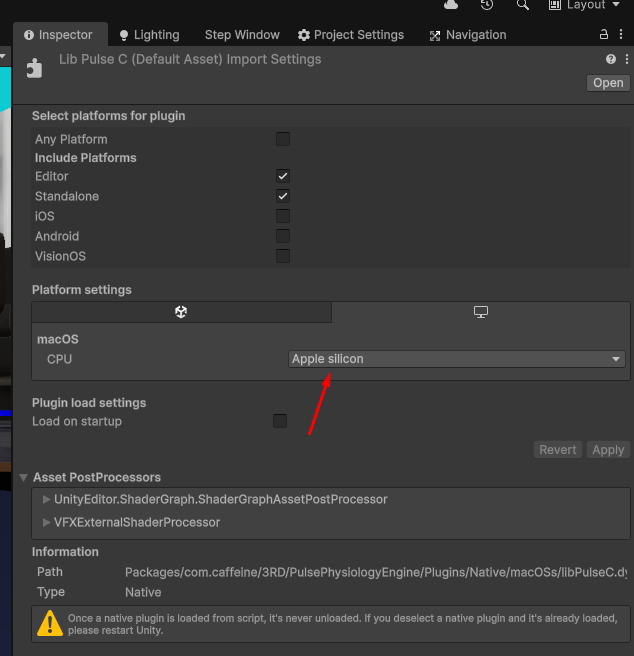This screenshot has height=656, width=634.
Task: Enable the Android platform checkbox
Action: [283, 236]
